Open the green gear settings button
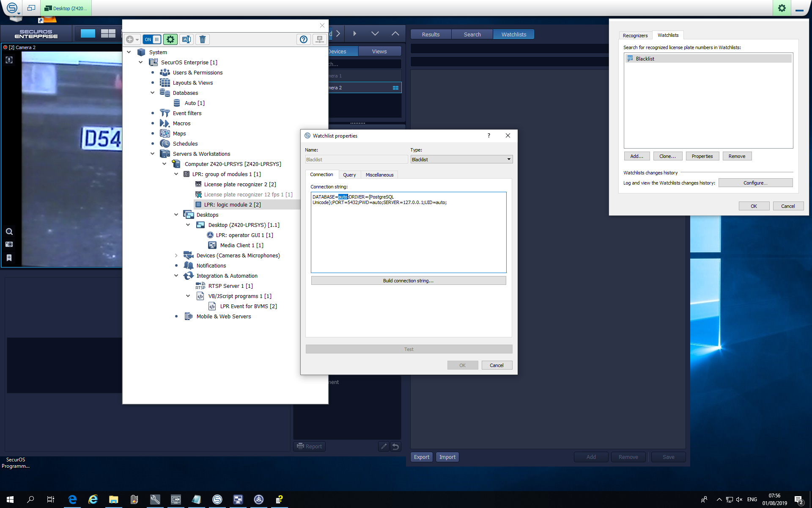The width and height of the screenshot is (812, 508). click(x=170, y=39)
